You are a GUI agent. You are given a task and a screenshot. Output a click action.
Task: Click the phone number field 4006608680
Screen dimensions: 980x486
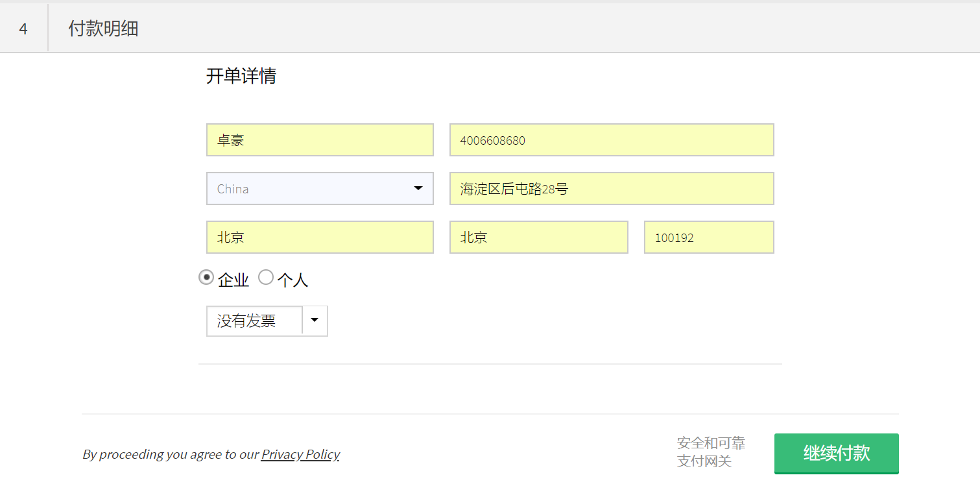pos(611,140)
